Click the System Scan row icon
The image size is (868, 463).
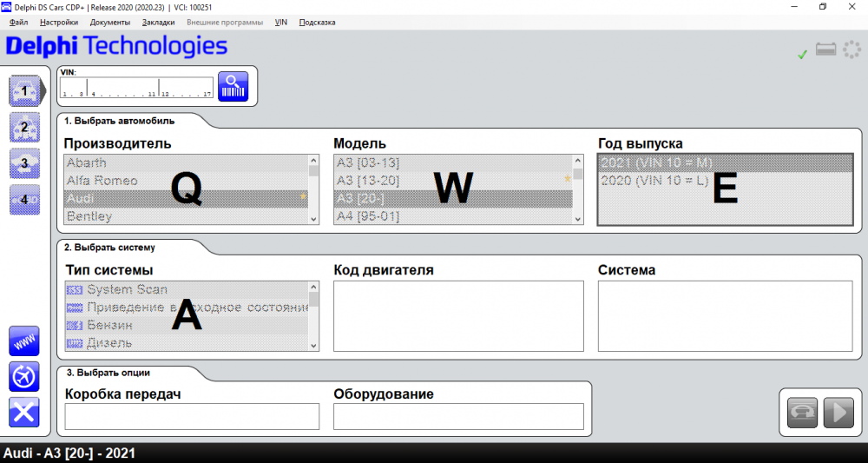click(x=74, y=289)
